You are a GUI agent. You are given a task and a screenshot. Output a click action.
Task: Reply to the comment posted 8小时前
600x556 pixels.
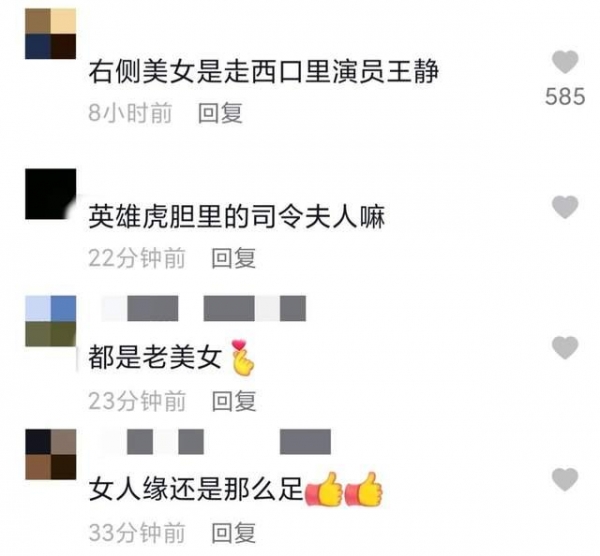220,113
